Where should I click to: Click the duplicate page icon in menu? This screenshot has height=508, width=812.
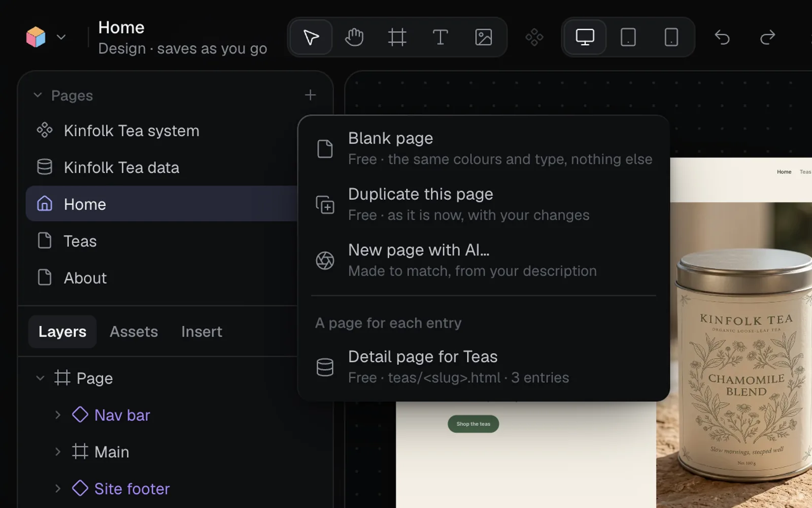click(325, 205)
